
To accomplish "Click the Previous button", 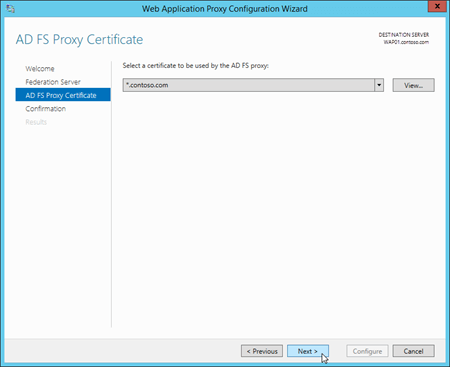I will pos(262,351).
